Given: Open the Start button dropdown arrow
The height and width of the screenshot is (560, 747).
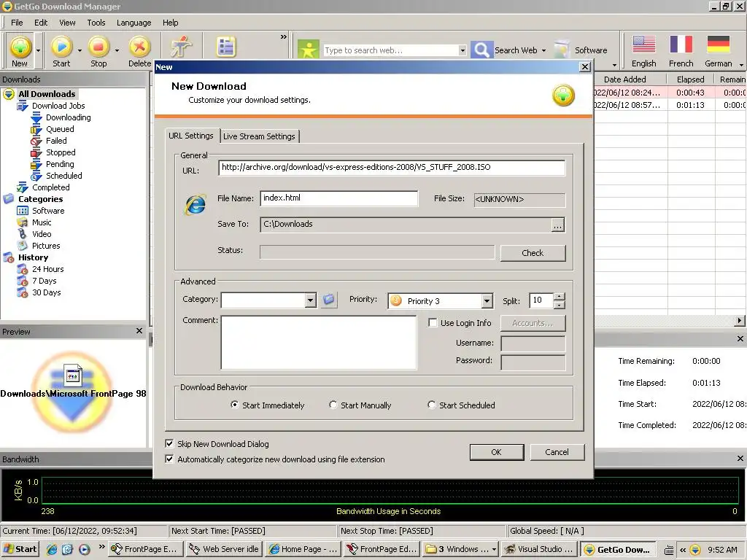Looking at the screenshot, I should (80, 50).
